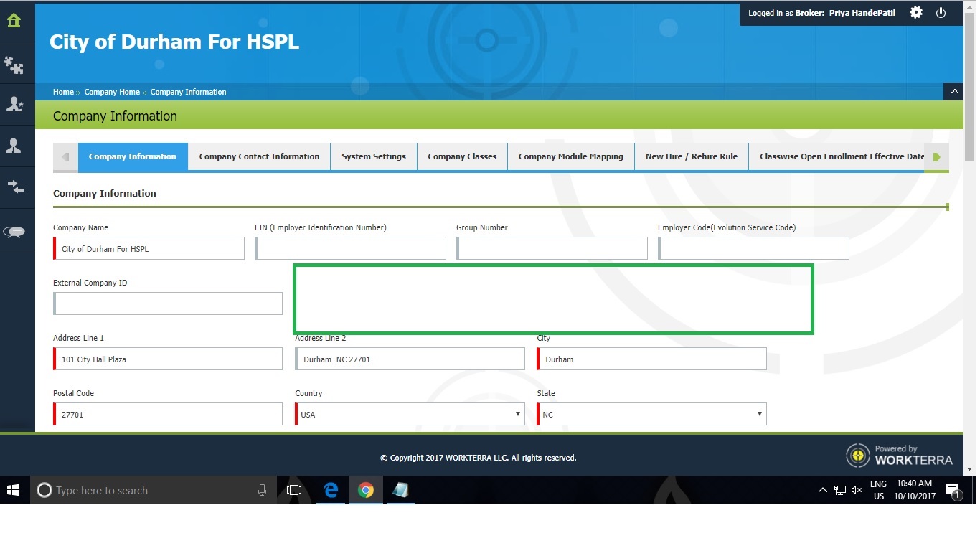Collapse the header using the up chevron

click(953, 92)
